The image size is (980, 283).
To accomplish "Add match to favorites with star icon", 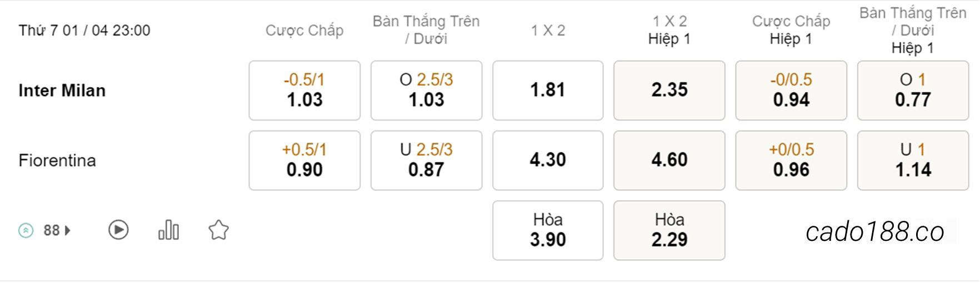I will [218, 230].
